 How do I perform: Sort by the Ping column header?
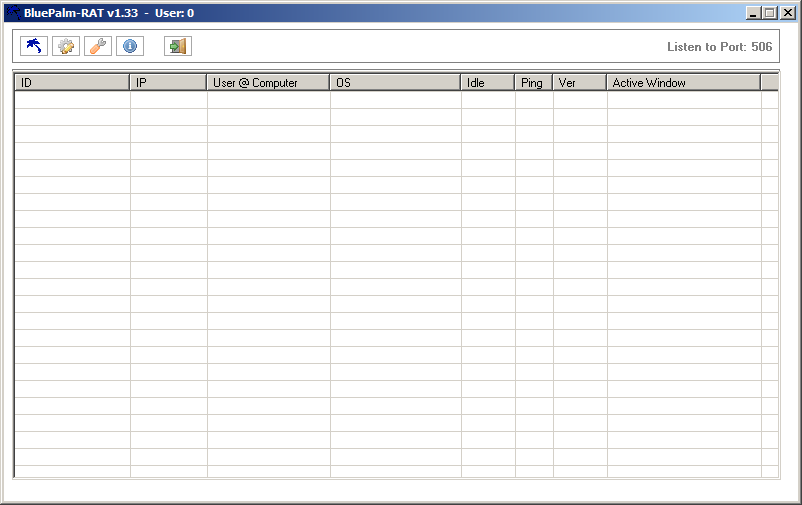pos(533,83)
